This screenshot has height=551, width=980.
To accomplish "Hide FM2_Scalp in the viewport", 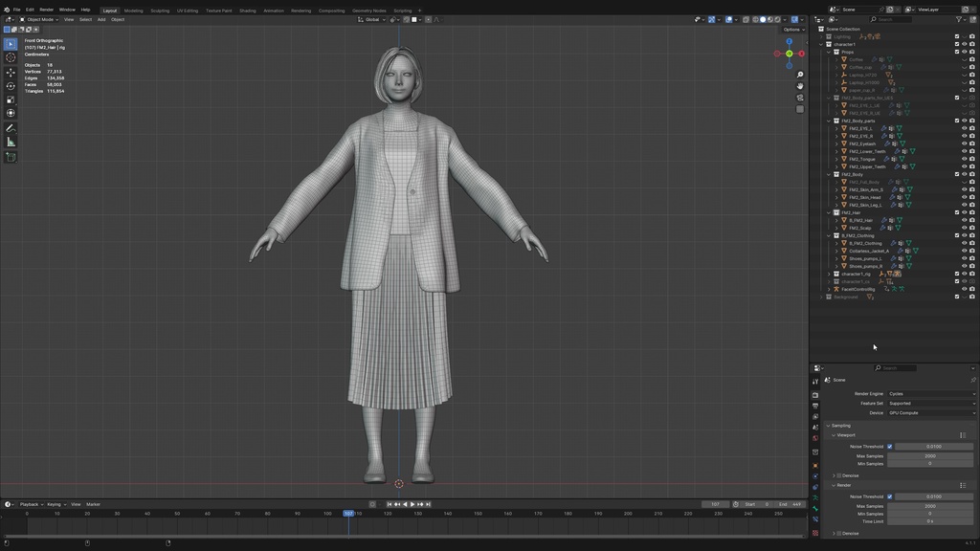I will (x=964, y=228).
